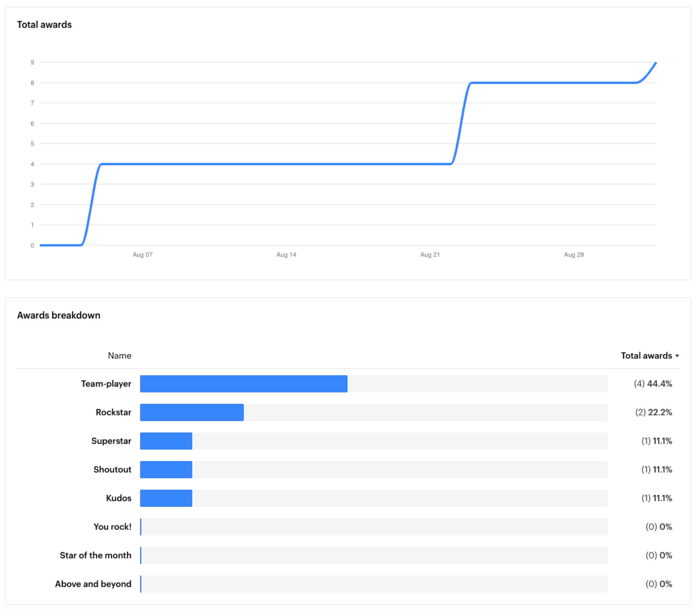
Task: Click the Aug 28 axis label
Action: point(574,254)
